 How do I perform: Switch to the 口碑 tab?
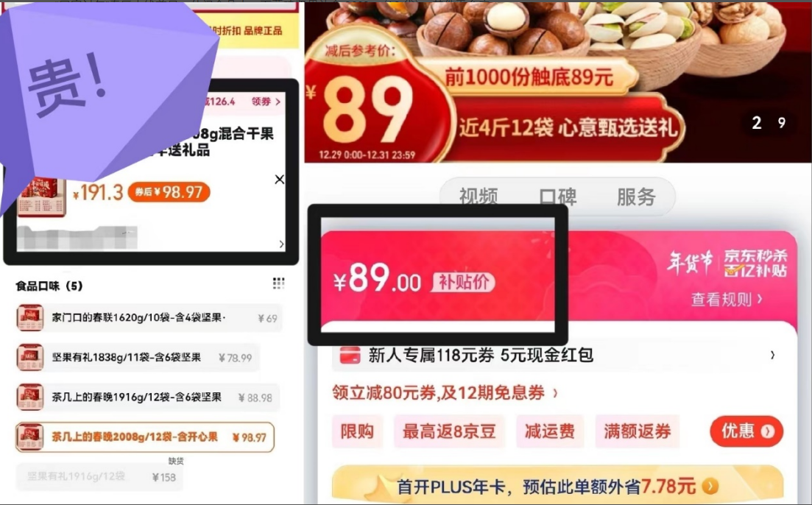click(x=558, y=197)
